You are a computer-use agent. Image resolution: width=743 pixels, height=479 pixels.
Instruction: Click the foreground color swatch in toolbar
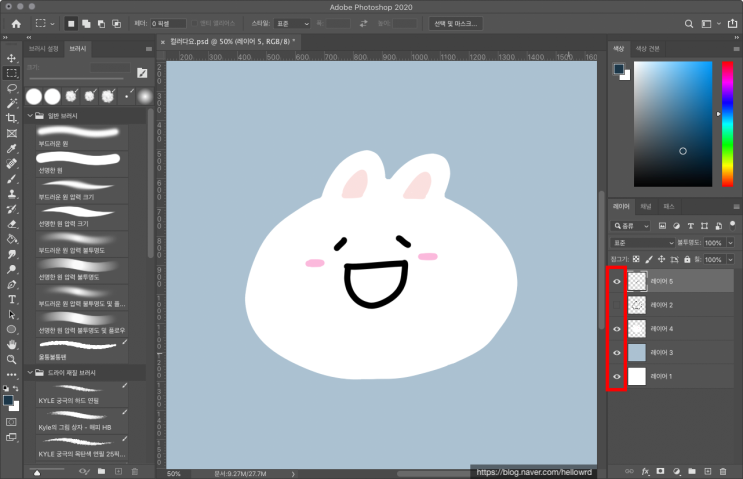(x=8, y=401)
